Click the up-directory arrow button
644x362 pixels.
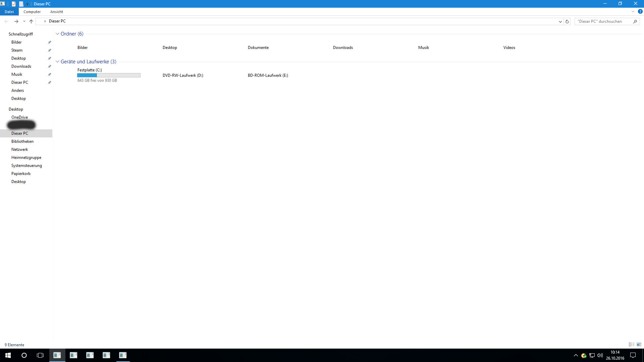coord(31,21)
